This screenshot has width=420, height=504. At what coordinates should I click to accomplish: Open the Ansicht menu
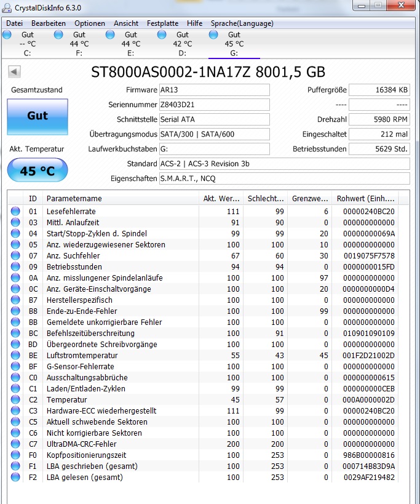click(x=126, y=23)
